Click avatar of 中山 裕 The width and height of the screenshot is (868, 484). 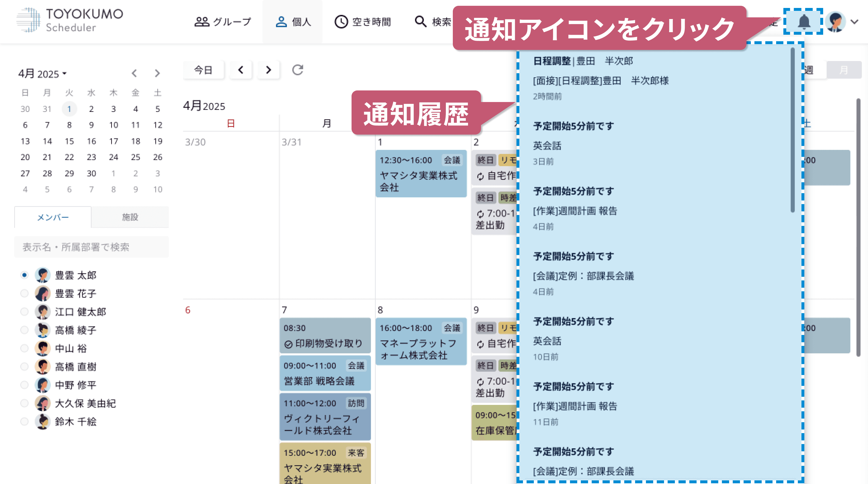42,348
